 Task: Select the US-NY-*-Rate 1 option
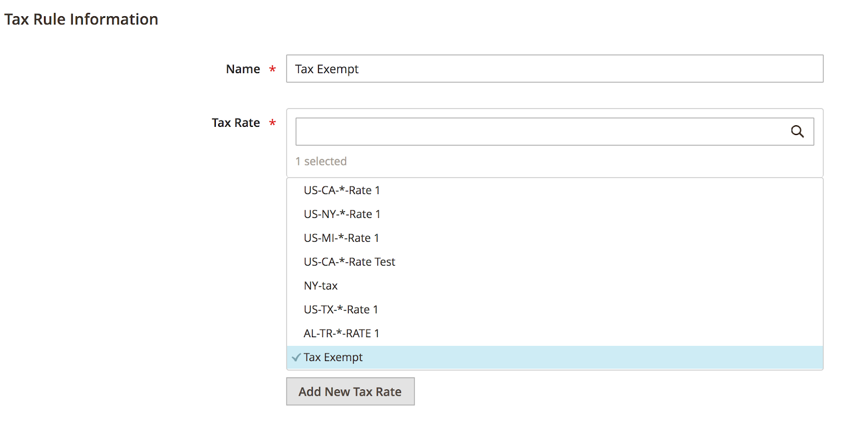click(554, 214)
